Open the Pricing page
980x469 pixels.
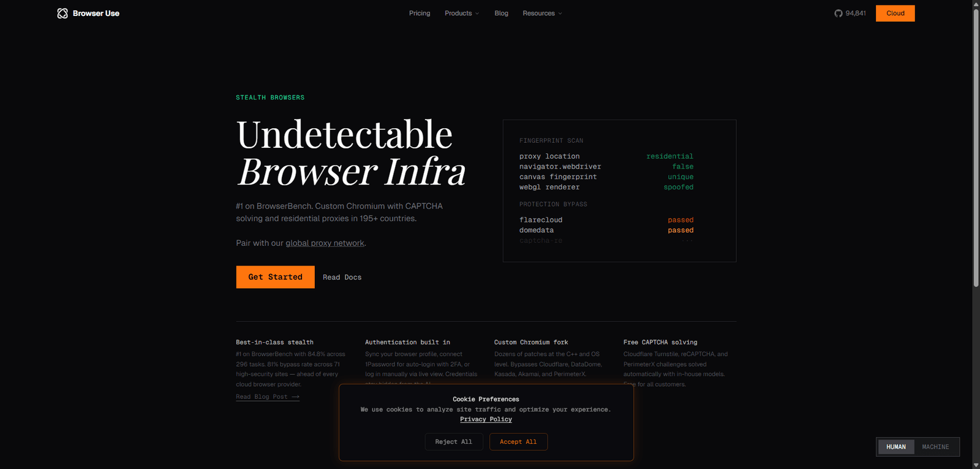[x=420, y=13]
